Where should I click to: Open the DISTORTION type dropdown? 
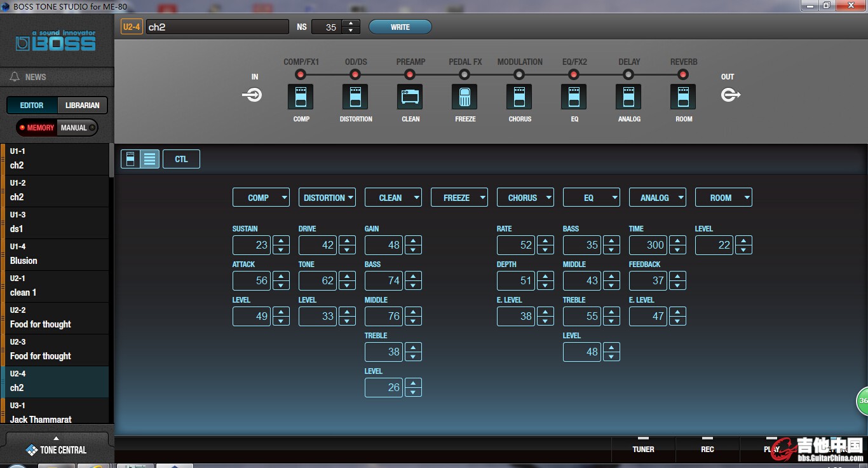(327, 198)
